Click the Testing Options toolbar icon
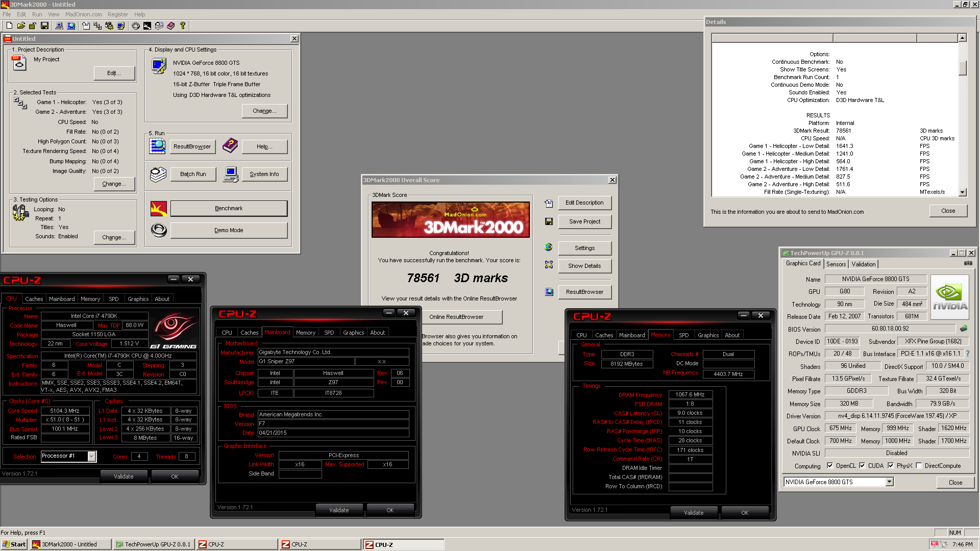The width and height of the screenshot is (980, 551). click(109, 26)
